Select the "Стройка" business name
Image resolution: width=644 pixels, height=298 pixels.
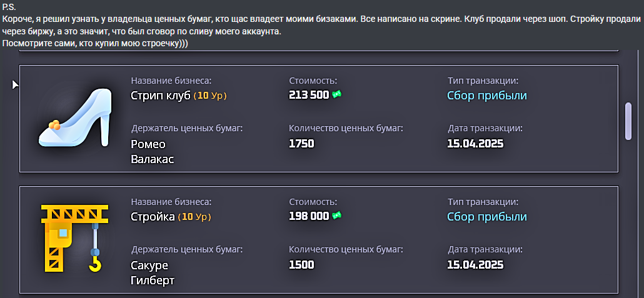153,217
